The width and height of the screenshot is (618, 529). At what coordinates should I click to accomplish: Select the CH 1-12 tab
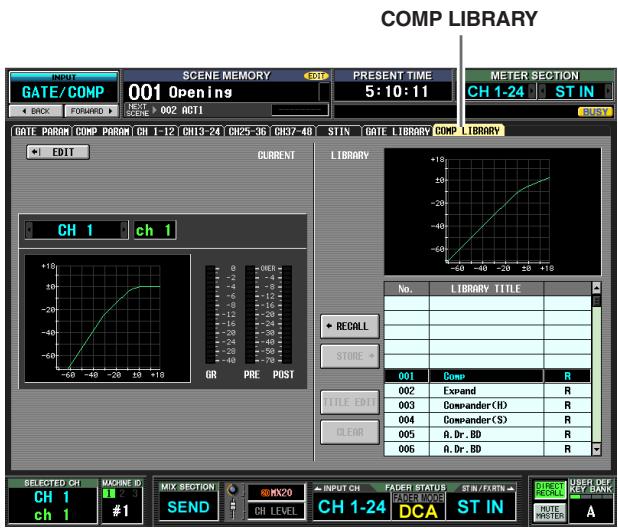[155, 131]
